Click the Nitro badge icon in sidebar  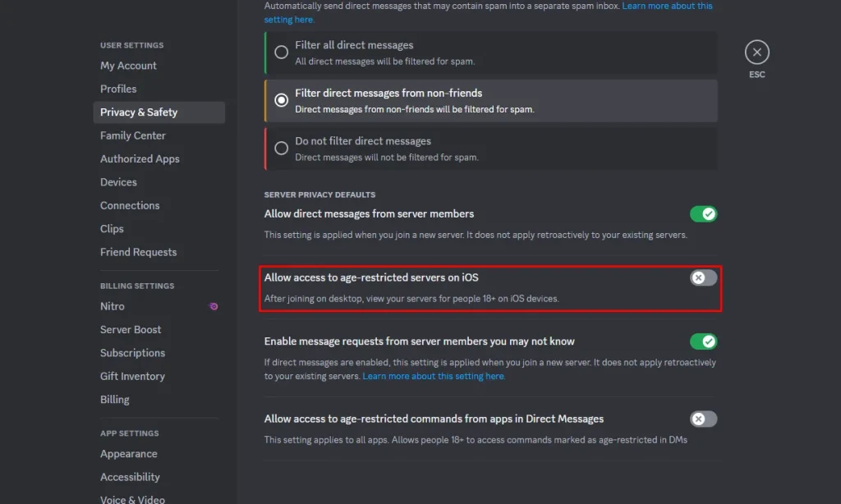214,306
